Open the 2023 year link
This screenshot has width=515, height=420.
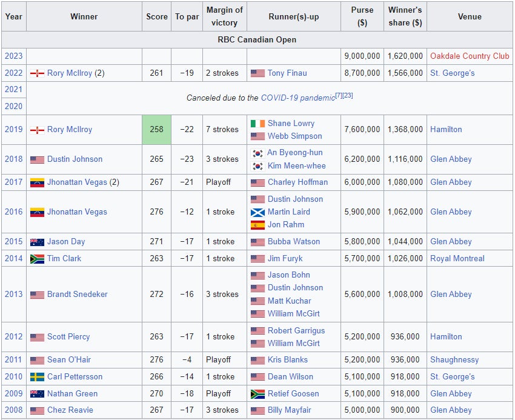click(x=13, y=56)
